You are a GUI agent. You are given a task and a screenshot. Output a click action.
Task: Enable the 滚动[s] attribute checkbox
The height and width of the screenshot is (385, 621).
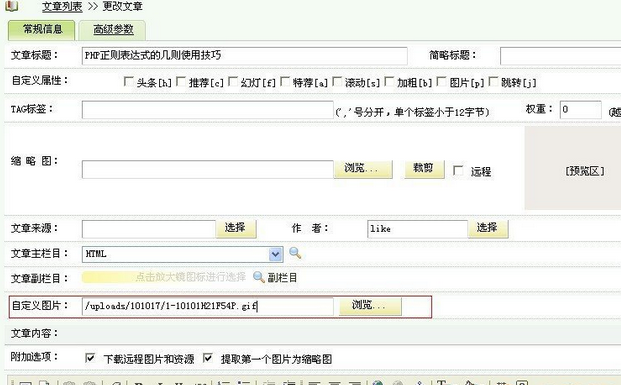(337, 82)
